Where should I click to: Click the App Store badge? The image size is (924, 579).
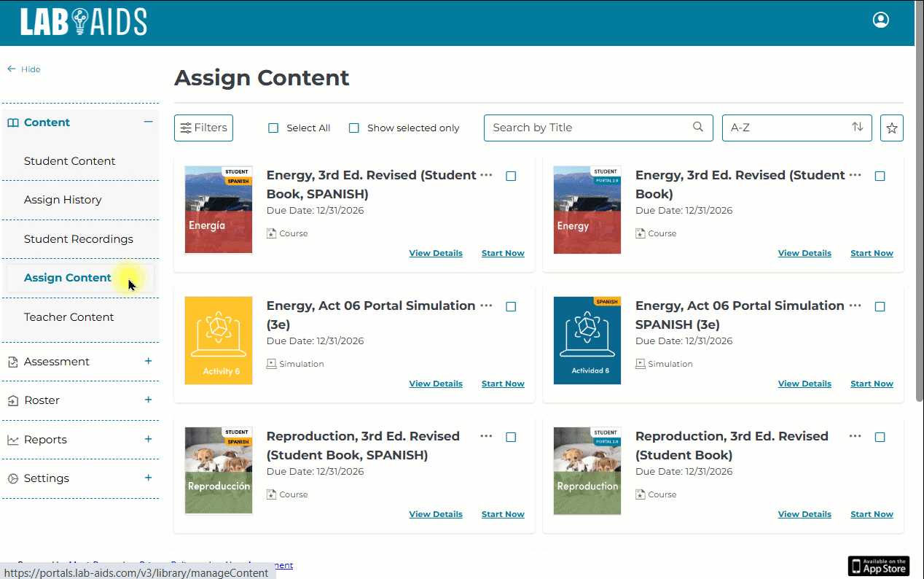point(879,566)
